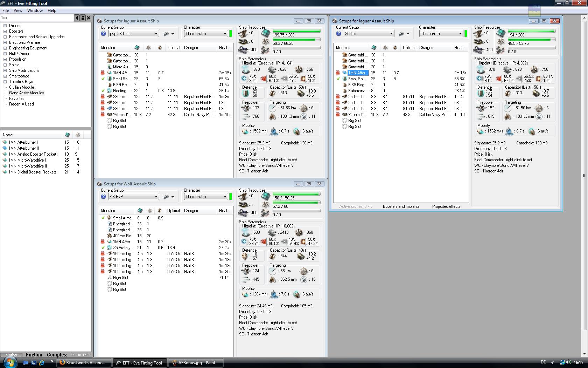
Task: Open the 250mm Current Setup dropdown
Action: coord(369,34)
